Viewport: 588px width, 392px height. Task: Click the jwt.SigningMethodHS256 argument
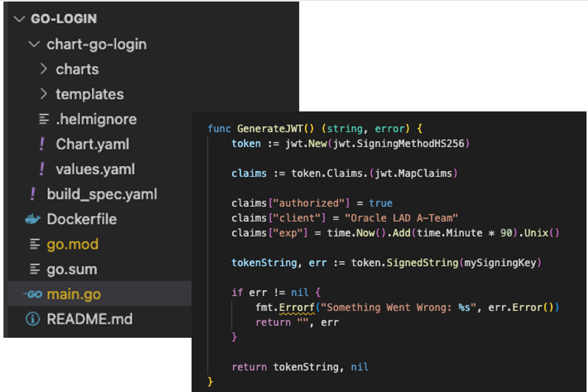pyautogui.click(x=399, y=143)
